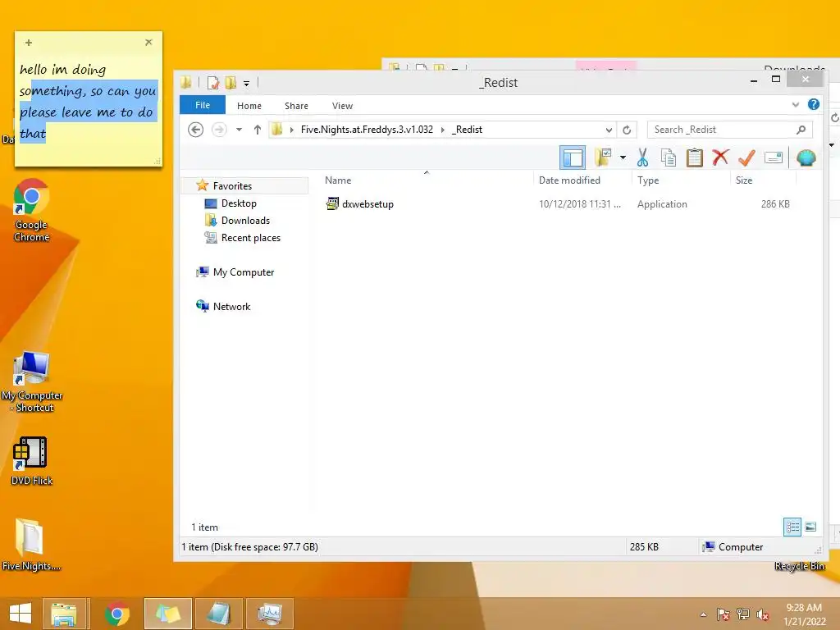
Task: Select DVD Flick desktop shortcut
Action: pyautogui.click(x=31, y=461)
